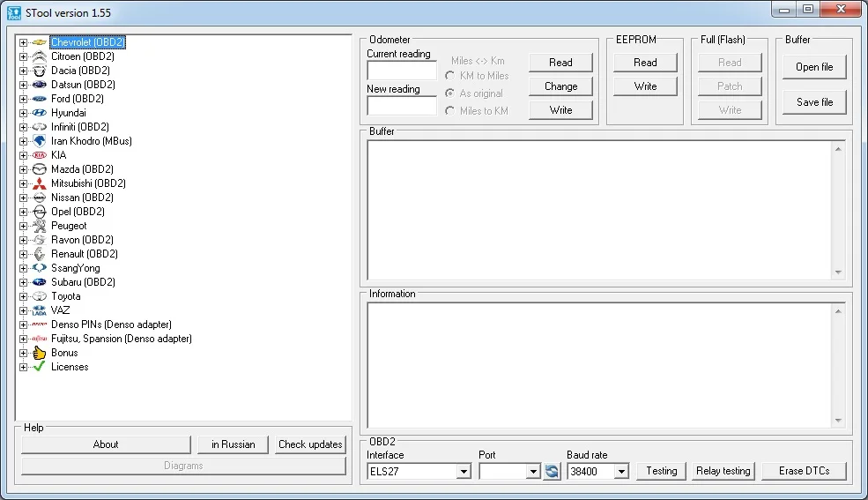Click the Odometer Read button
This screenshot has width=868, height=500.
(x=560, y=63)
